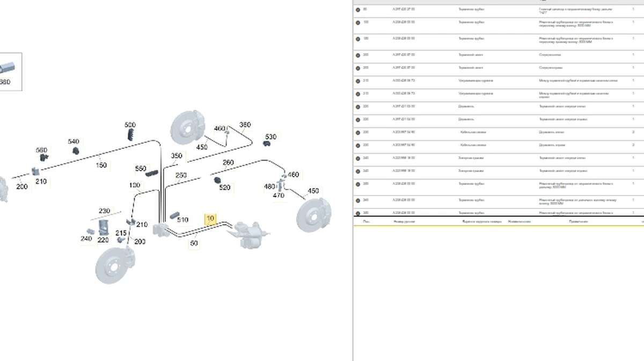The image size is (644, 361).
Task: Select callout 50 below the brake lines
Action: click(194, 243)
